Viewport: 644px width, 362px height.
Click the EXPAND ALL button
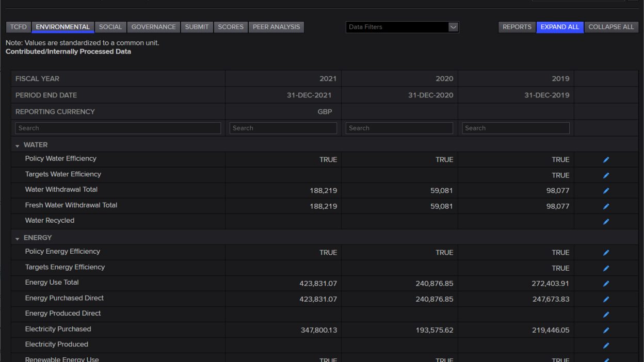pos(560,27)
